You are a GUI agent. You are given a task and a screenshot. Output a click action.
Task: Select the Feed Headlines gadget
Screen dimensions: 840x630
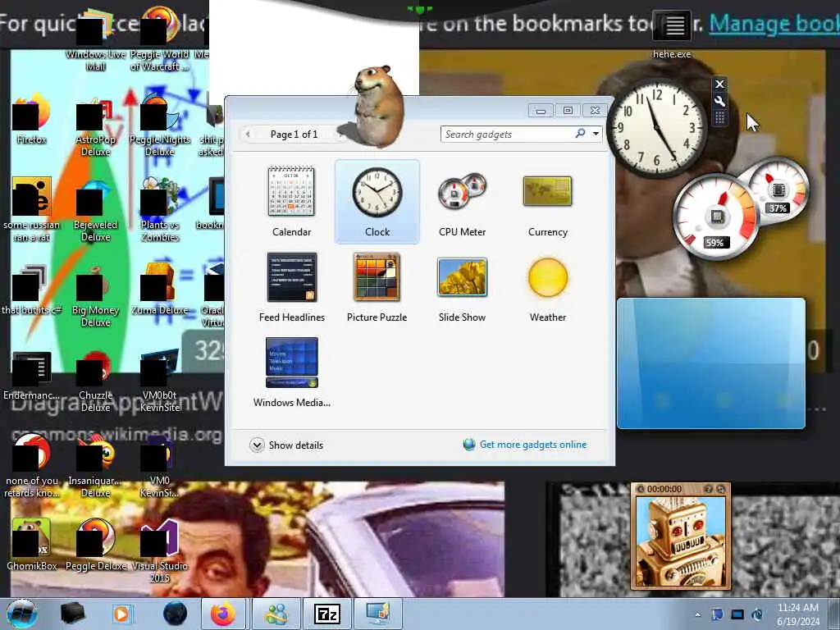click(x=291, y=287)
